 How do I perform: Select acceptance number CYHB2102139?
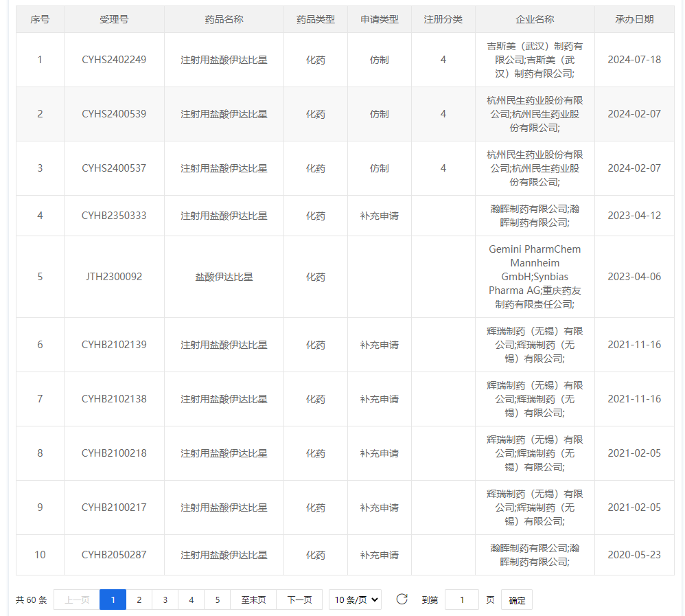114,345
